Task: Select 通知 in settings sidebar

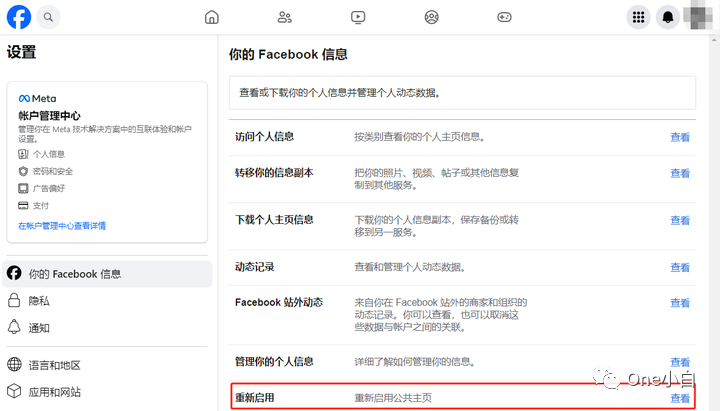Action: [x=107, y=327]
